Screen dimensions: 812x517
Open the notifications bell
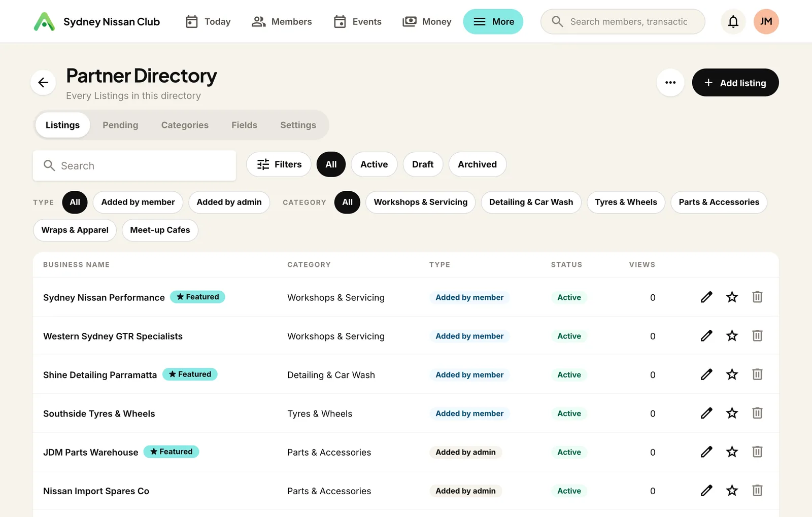coord(733,21)
